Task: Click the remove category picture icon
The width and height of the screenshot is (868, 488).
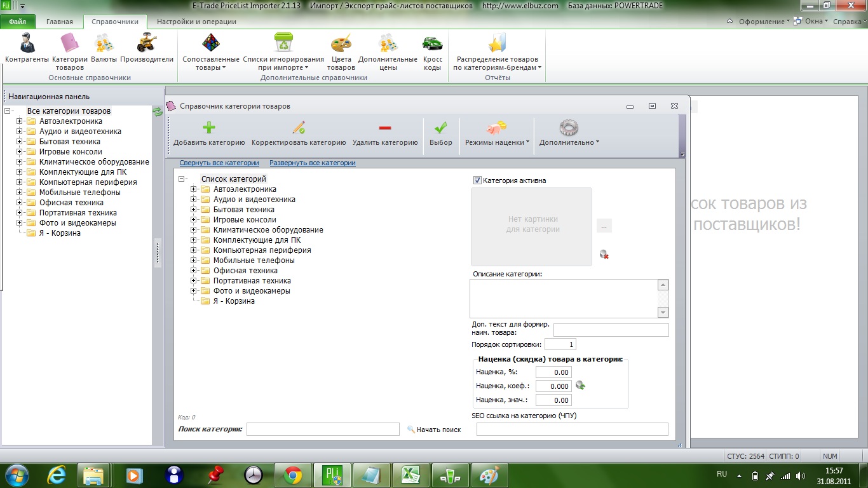Action: pos(604,254)
